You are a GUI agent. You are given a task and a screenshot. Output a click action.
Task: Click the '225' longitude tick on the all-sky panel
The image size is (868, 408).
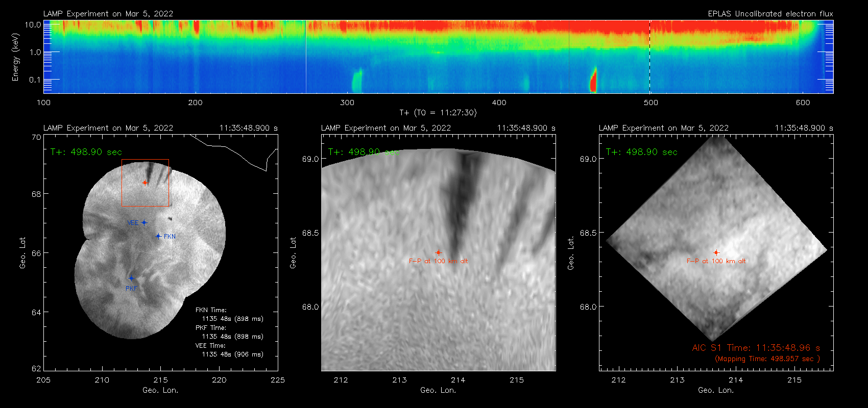click(x=278, y=380)
